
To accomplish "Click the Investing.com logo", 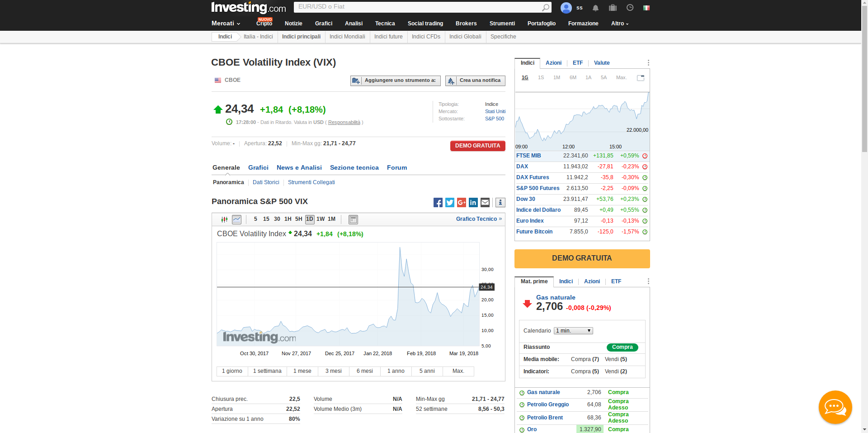I will 249,8.
